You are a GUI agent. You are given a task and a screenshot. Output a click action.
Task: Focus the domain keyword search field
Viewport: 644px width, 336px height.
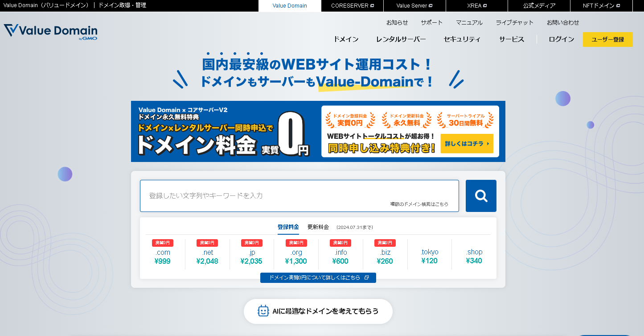point(299,196)
